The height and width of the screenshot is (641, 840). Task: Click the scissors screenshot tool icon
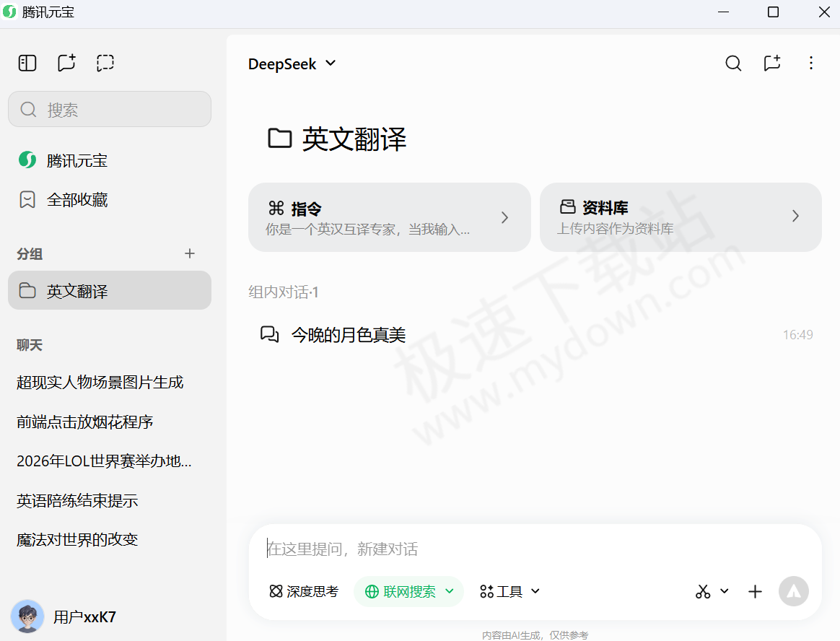pos(703,592)
